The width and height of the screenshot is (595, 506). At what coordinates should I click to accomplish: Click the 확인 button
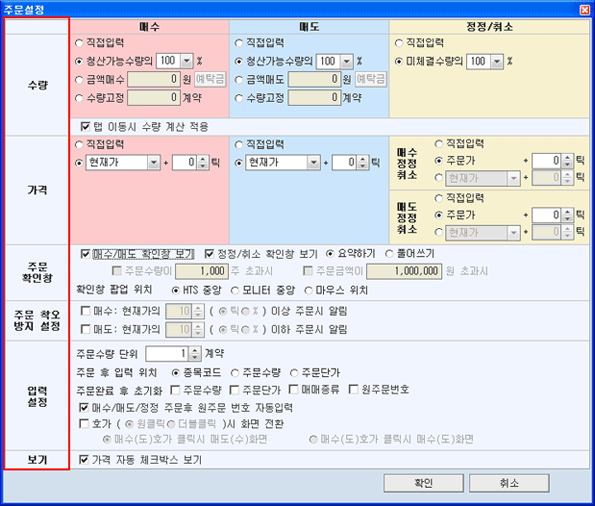423,483
